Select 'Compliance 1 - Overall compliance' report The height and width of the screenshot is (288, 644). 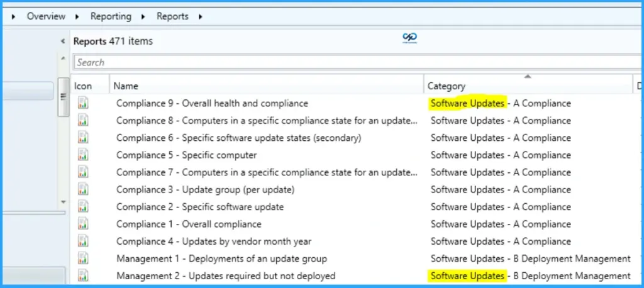(189, 224)
